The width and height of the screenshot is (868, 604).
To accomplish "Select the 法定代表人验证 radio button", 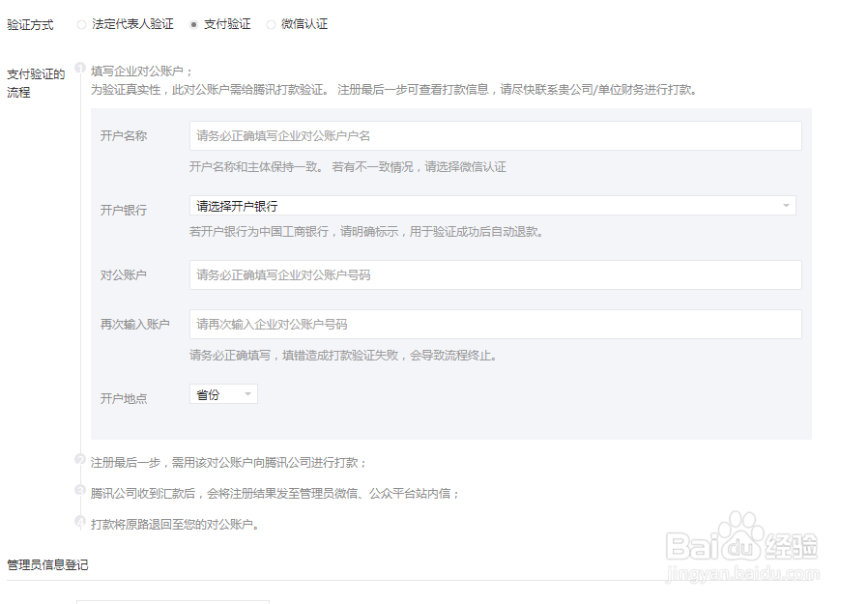I will click(81, 24).
